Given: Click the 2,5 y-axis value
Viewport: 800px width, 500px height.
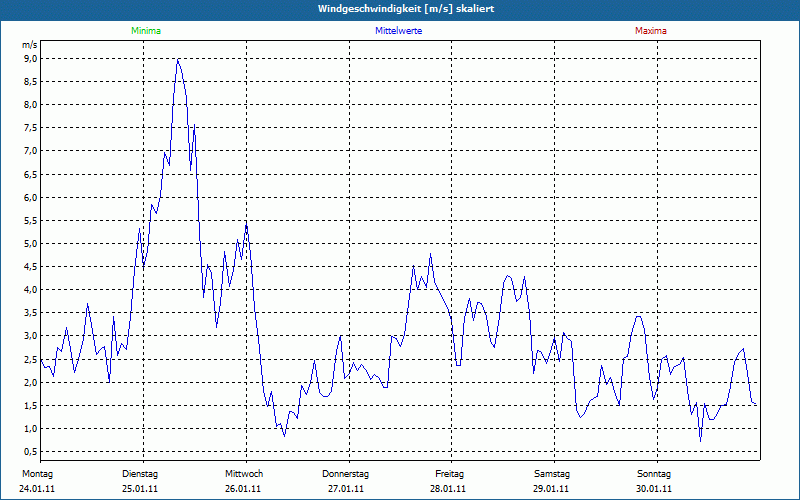Looking at the screenshot, I should click(31, 359).
